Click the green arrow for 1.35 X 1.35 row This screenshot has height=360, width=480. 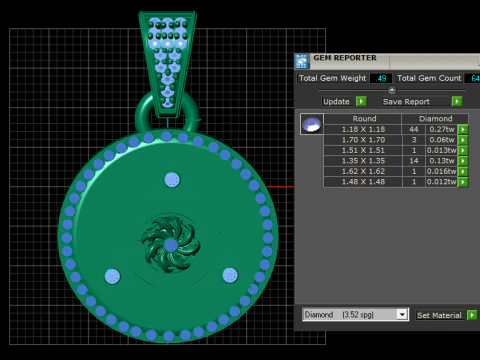pos(463,161)
